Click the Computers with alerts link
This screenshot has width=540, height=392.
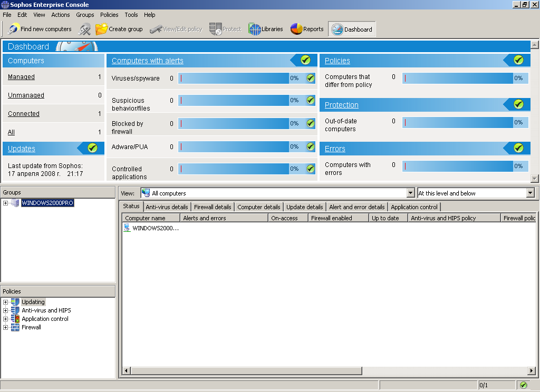[x=148, y=61]
